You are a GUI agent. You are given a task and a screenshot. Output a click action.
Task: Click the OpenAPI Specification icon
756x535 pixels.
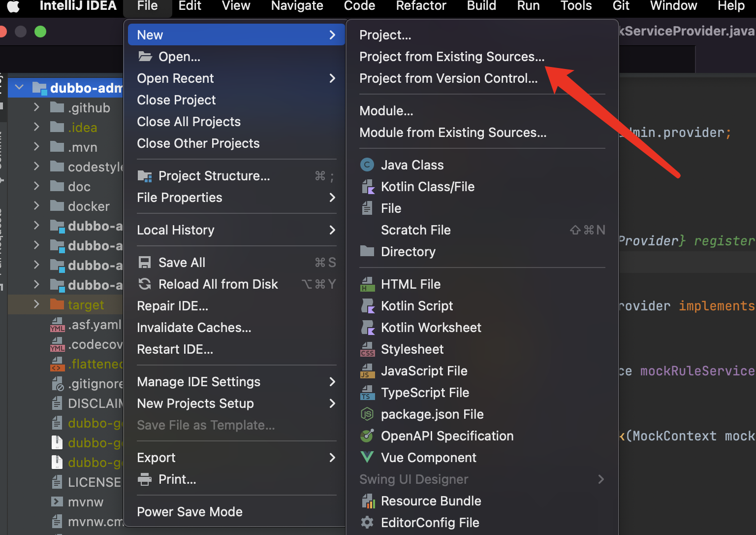tap(367, 436)
